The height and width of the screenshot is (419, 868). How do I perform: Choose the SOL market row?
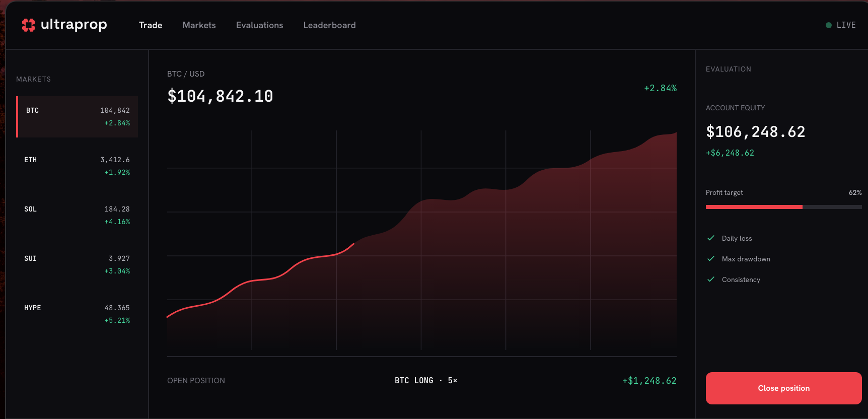[77, 216]
